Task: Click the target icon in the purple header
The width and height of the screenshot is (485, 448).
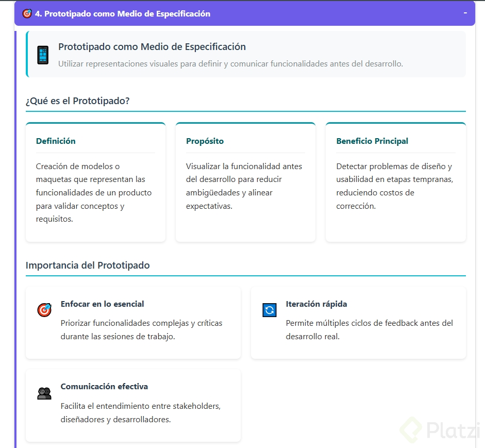Action: tap(27, 14)
